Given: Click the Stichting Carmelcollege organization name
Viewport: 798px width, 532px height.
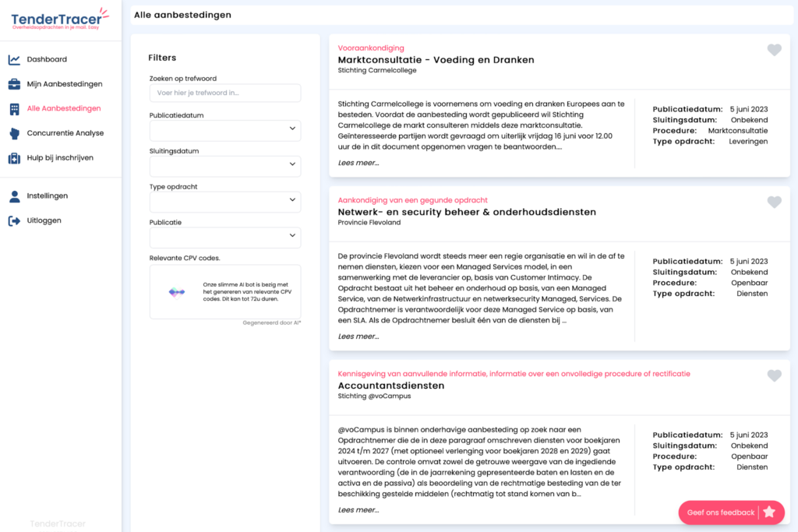Looking at the screenshot, I should (377, 70).
